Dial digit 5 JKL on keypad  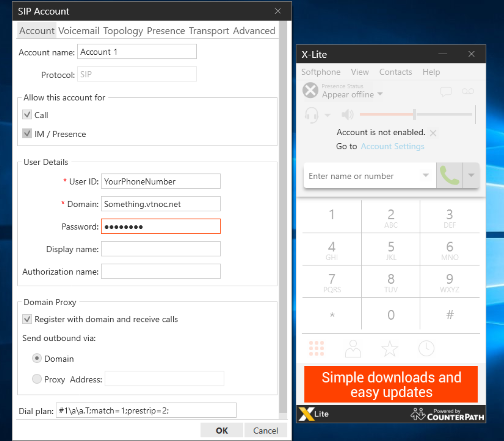point(391,249)
